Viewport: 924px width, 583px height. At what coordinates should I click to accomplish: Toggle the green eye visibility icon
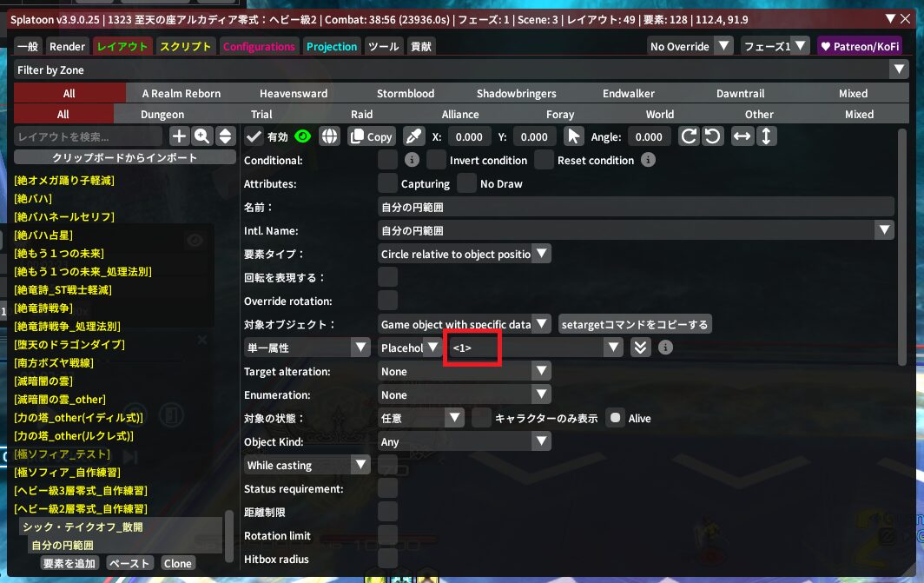[x=303, y=136]
